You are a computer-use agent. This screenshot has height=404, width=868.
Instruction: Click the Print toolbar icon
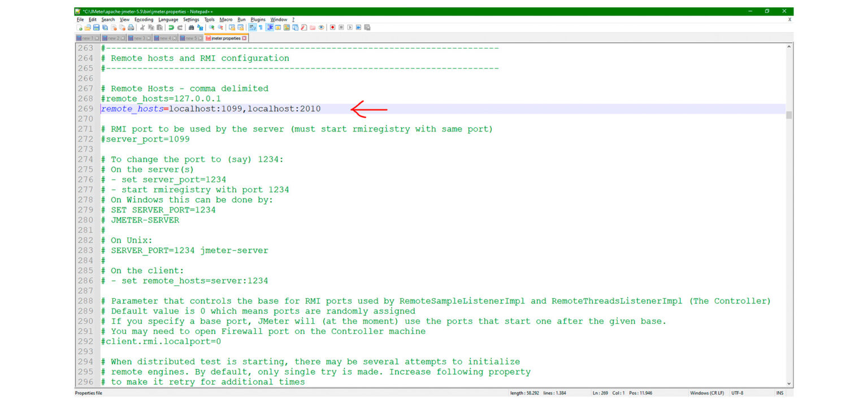131,27
